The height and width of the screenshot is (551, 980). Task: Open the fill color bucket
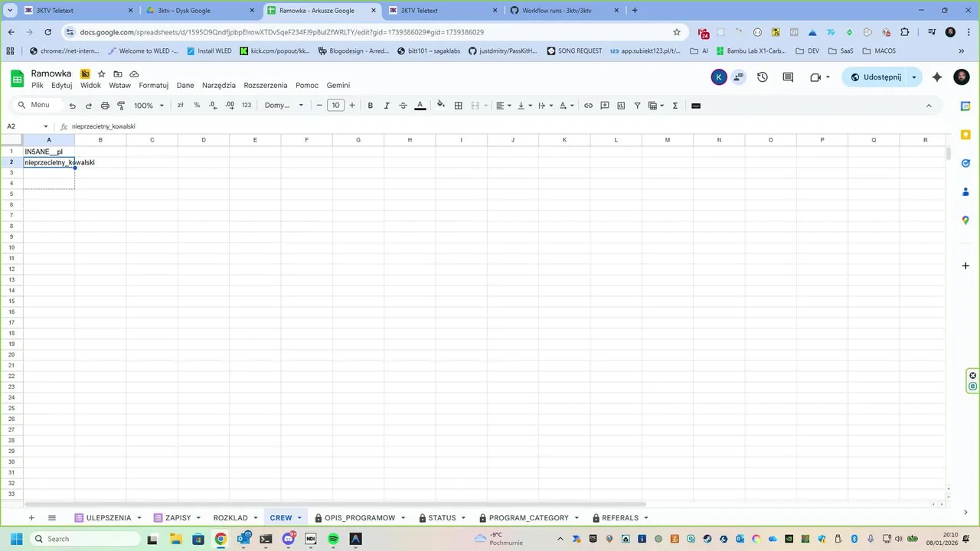tap(441, 106)
